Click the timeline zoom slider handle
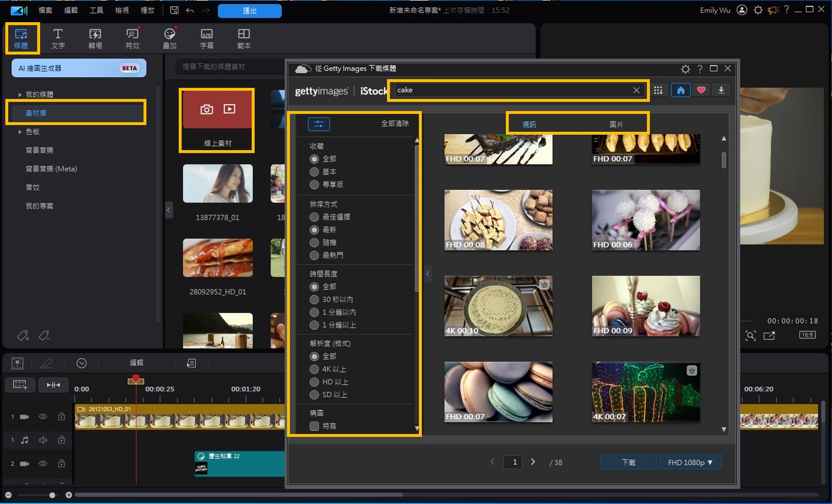 click(x=52, y=495)
